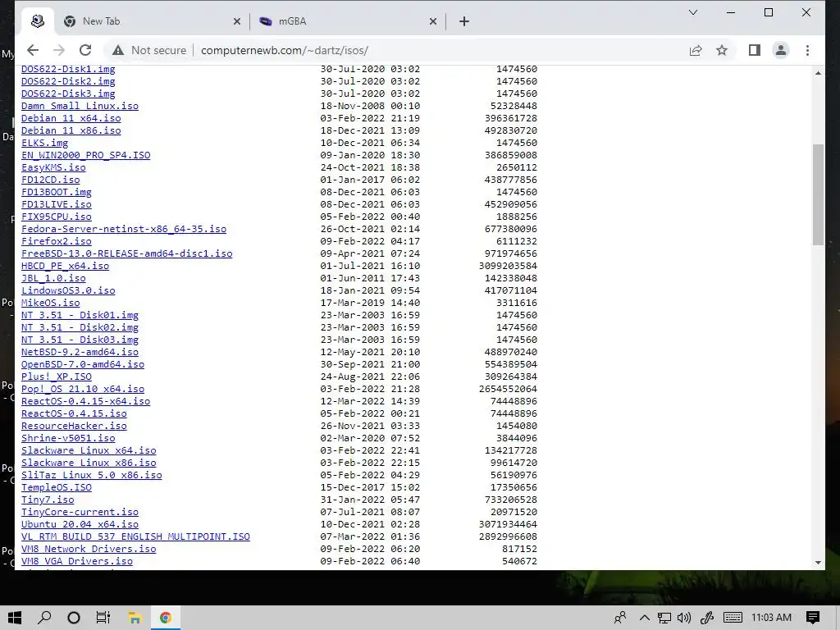Close the New Tab tab

point(237,21)
